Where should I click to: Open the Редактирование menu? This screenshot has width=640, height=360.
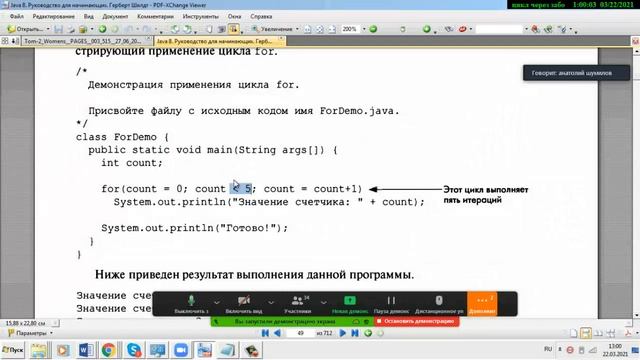point(53,16)
